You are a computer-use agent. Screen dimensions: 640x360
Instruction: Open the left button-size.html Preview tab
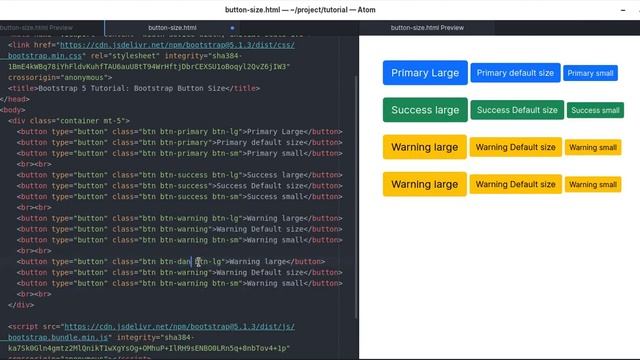pos(37,28)
